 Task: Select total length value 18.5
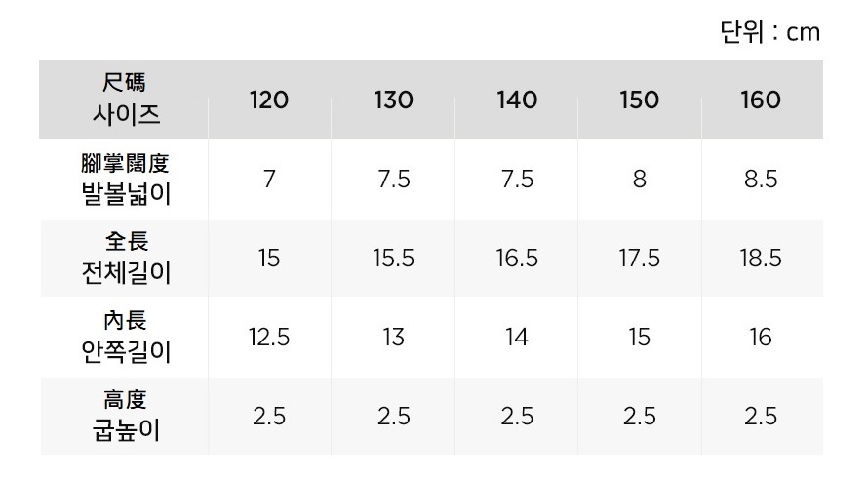pyautogui.click(x=761, y=259)
